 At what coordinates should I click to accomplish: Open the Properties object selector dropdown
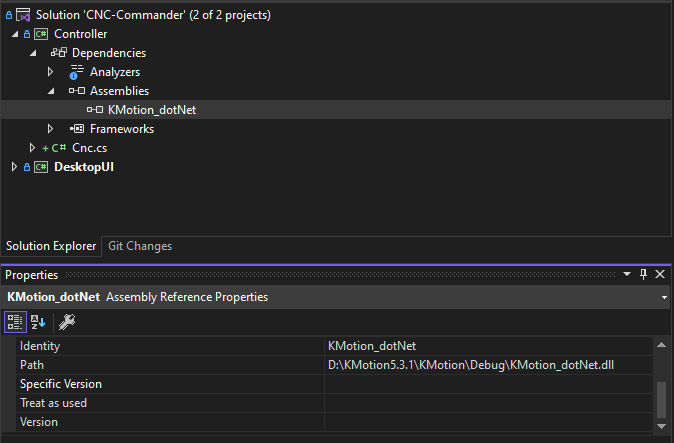point(664,297)
